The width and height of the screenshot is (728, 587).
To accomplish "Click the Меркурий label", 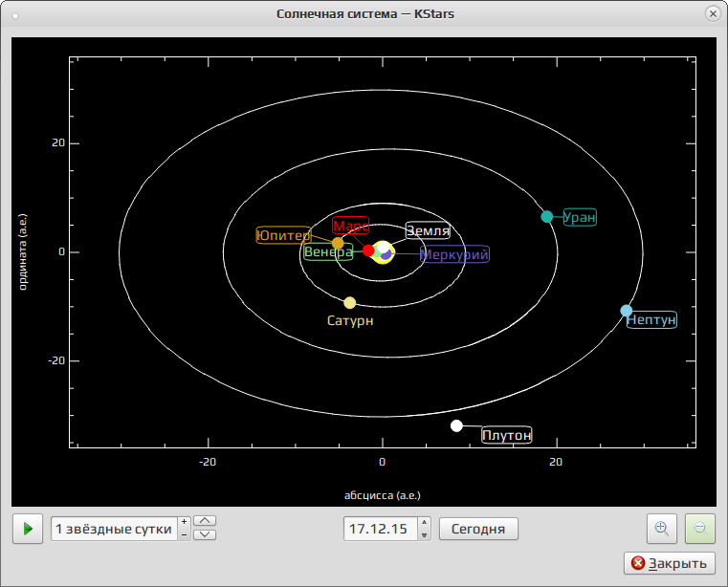I will 454,254.
